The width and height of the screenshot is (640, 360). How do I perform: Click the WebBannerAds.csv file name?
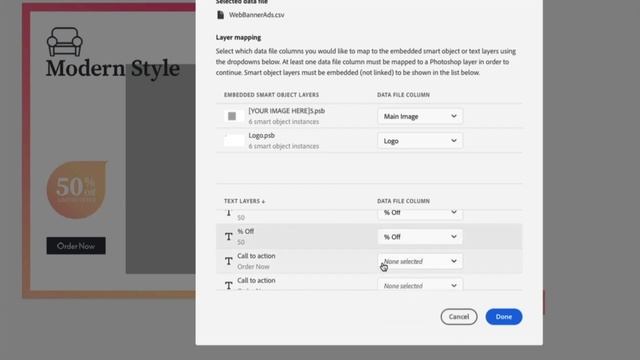pyautogui.click(x=256, y=15)
